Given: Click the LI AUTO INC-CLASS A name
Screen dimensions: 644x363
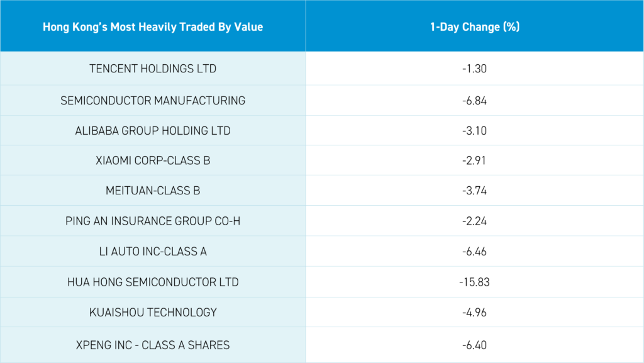Looking at the screenshot, I should [153, 252].
